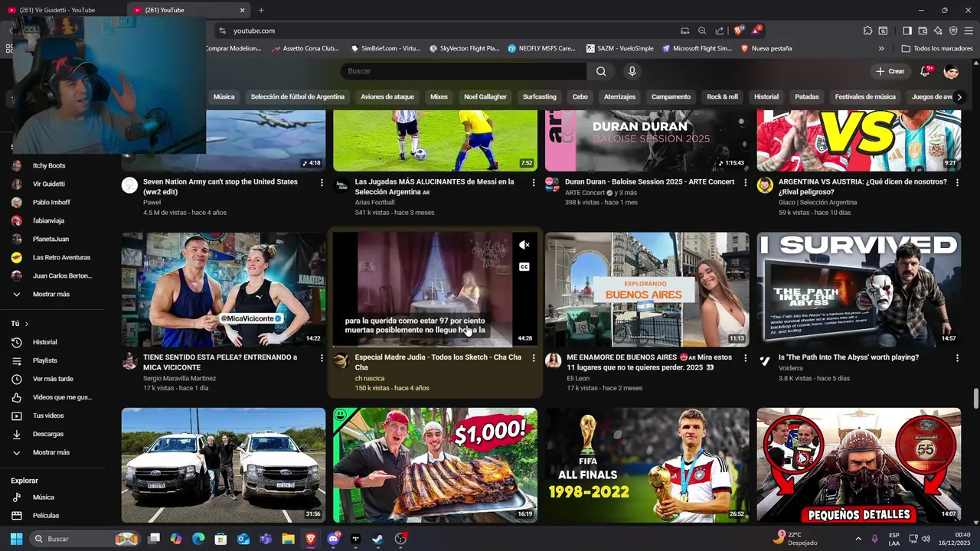Screen dimensions: 980x551
Task: Open Brave Rewards triangle icon
Action: pos(756,31)
